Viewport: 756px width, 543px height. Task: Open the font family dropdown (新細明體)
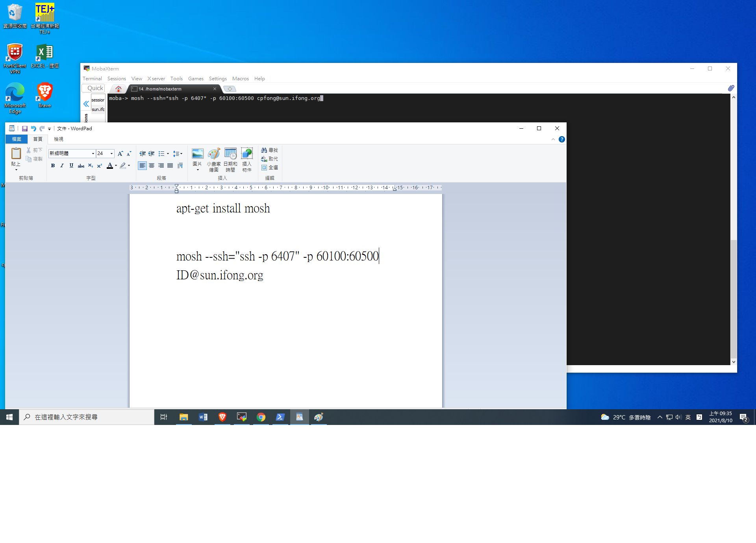tap(93, 153)
